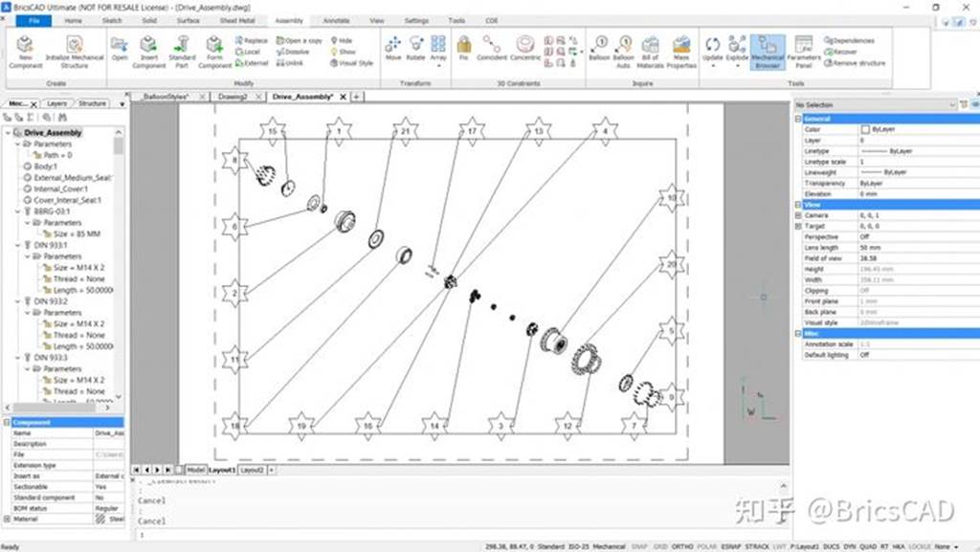
Task: Click the Visual Style command
Action: pos(352,63)
